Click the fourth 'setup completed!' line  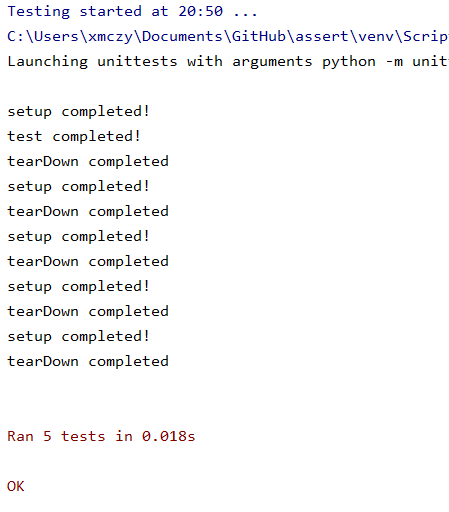click(78, 287)
